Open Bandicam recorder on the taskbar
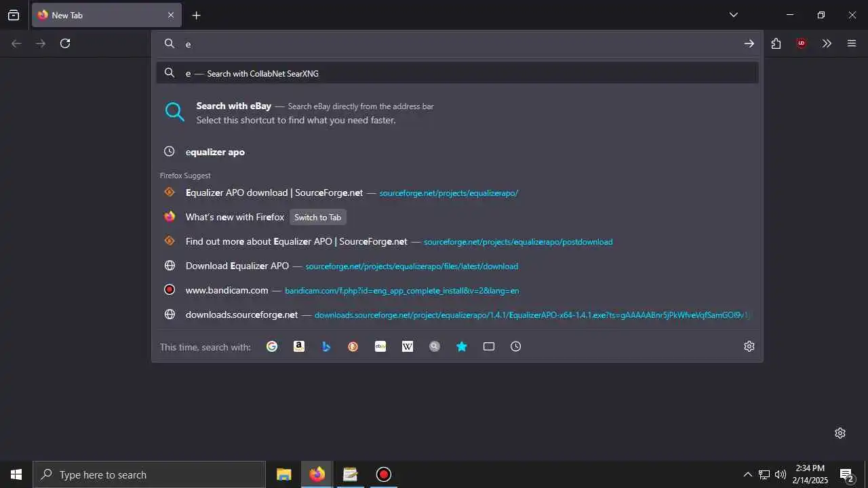 [x=383, y=474]
